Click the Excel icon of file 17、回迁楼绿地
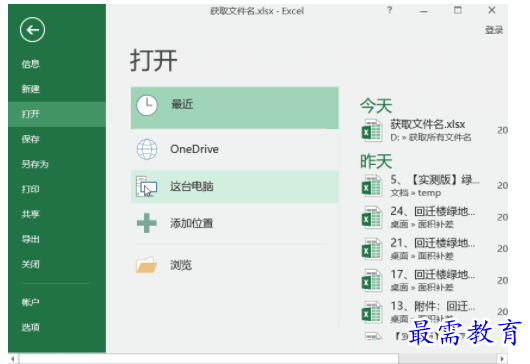The image size is (530, 364). tap(372, 281)
